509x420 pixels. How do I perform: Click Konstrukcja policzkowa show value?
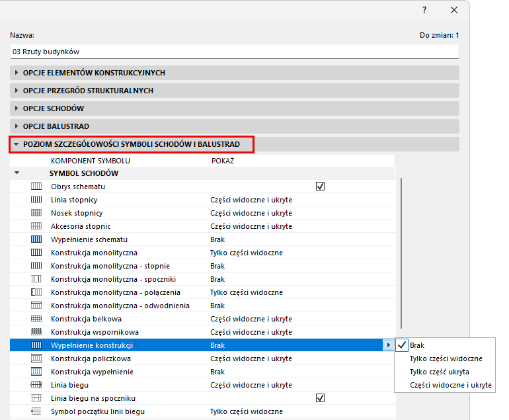251,358
